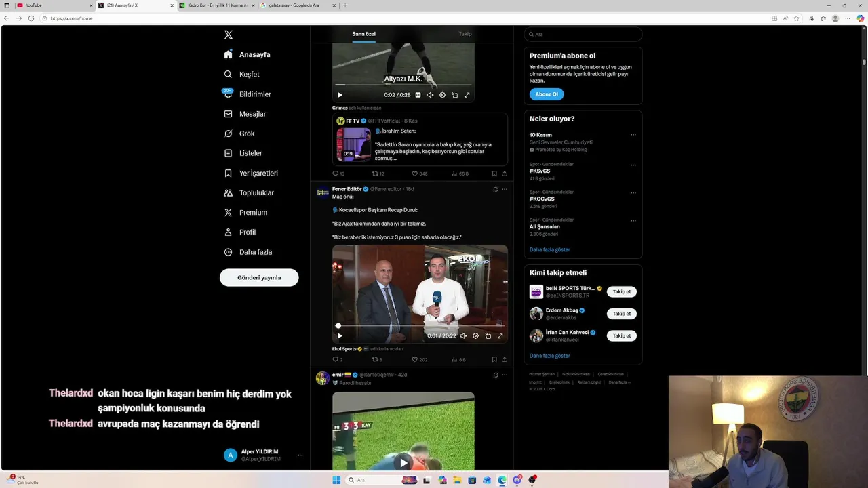Seek the Ekol Sports video progress bar
868x488 pixels.
(420, 326)
